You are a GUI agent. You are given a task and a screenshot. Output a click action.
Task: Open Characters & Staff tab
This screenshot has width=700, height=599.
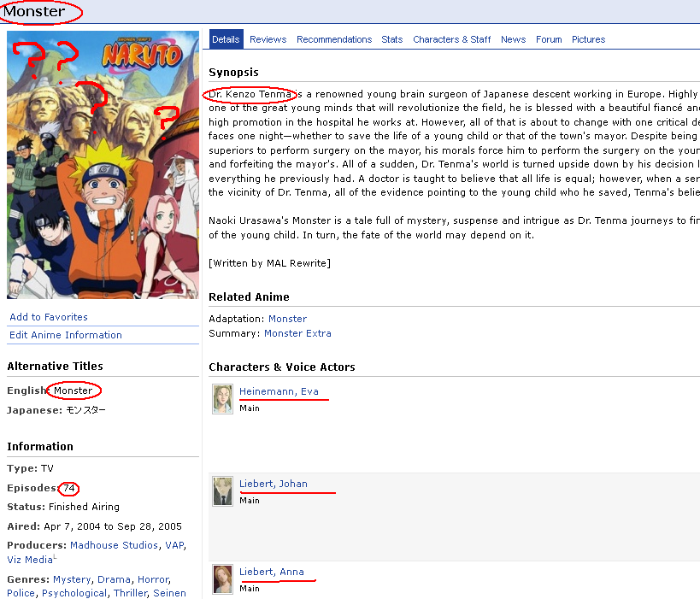coord(452,39)
